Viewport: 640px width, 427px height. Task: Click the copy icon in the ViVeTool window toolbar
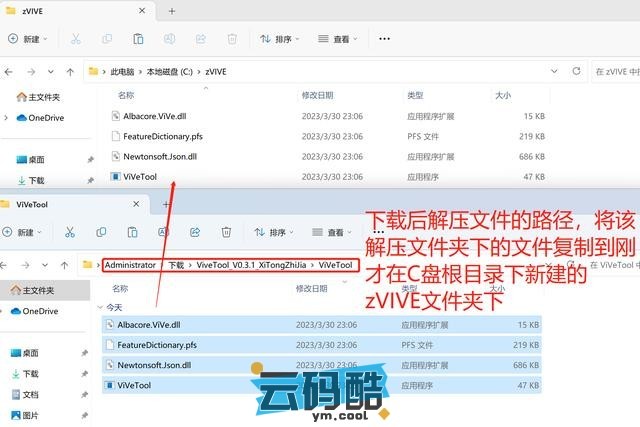(108, 232)
